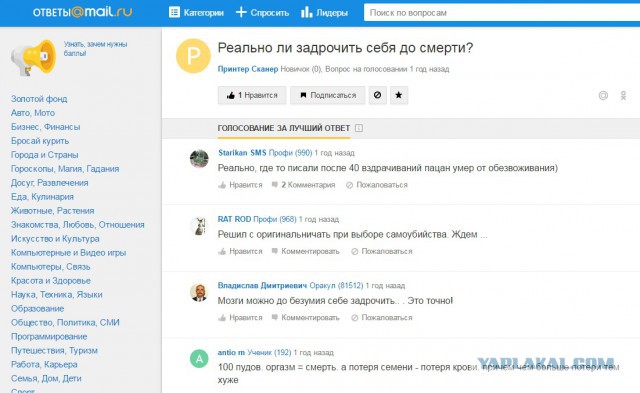This screenshot has height=393, width=640.
Task: Open Бросай курить category
Action: click(40, 141)
